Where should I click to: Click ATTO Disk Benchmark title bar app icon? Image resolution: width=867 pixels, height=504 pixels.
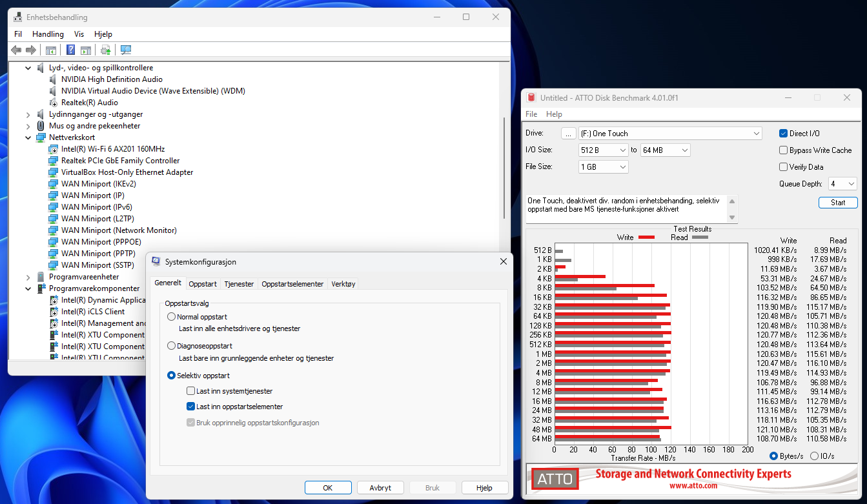pyautogui.click(x=531, y=97)
